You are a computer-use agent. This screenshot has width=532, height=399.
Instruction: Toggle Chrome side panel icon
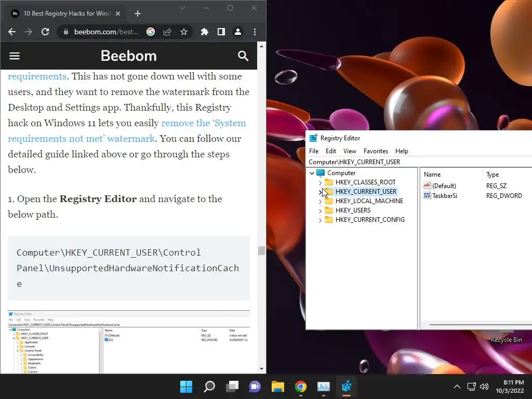(x=221, y=32)
